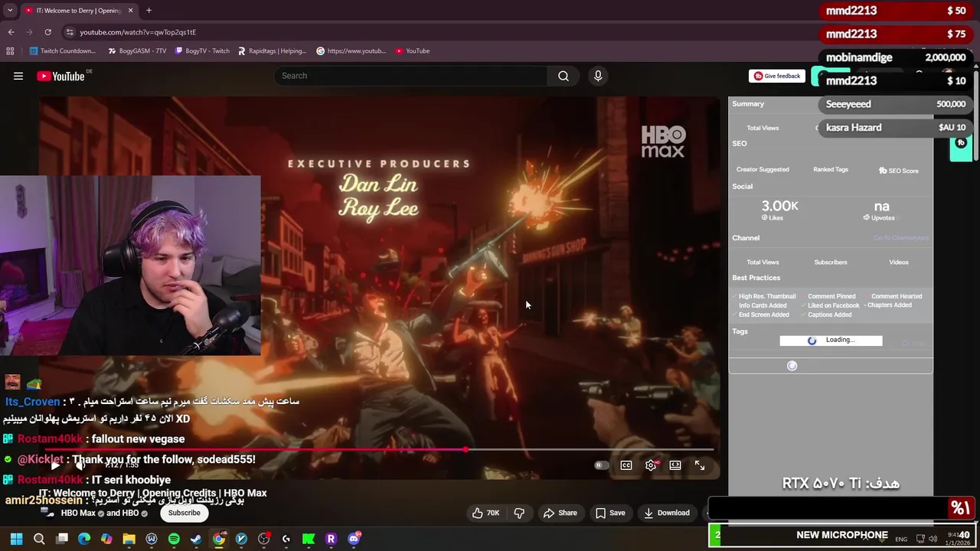
Task: Dislike the video
Action: click(519, 513)
